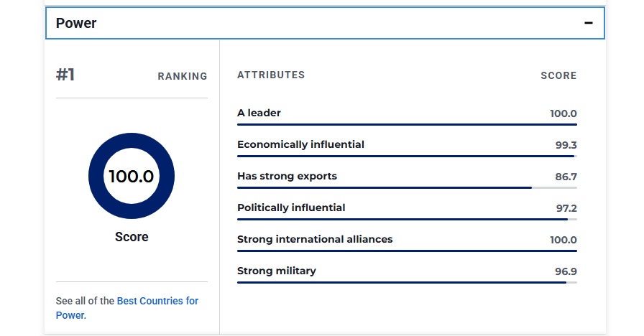Click the SCORE column header
The image size is (644, 336).
[x=558, y=75]
